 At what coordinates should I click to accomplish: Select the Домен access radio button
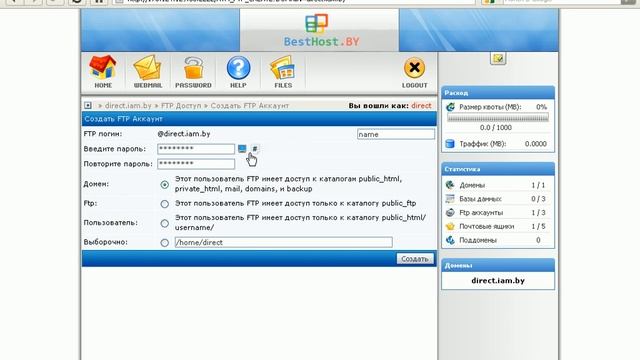point(164,184)
